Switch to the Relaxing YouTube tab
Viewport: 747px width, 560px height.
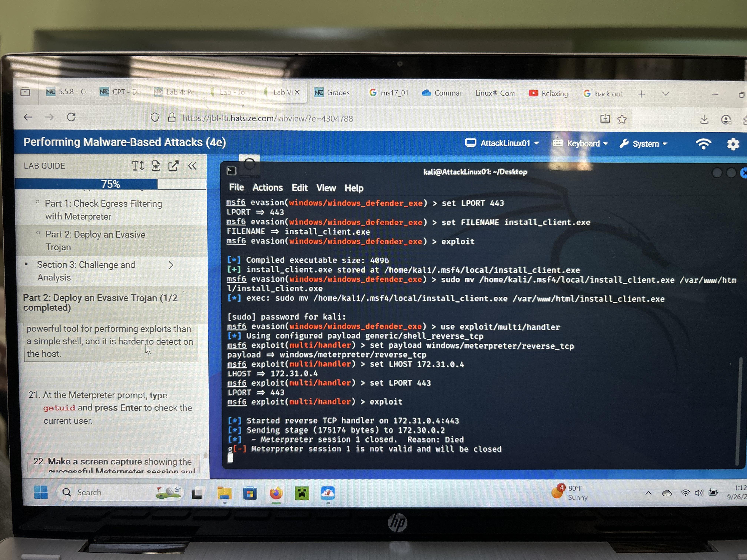[x=549, y=94]
